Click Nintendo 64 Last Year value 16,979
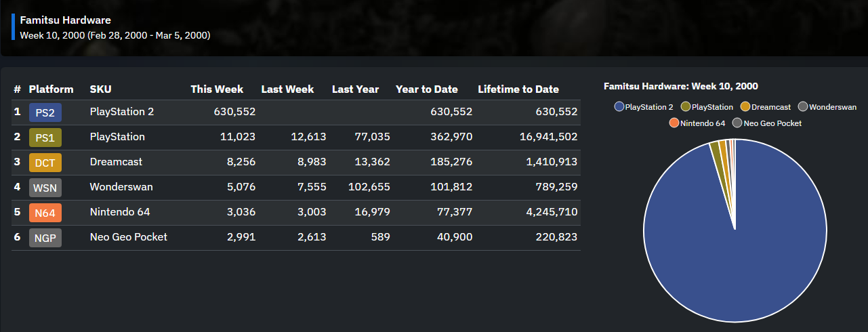Image resolution: width=868 pixels, height=332 pixels. 373,212
